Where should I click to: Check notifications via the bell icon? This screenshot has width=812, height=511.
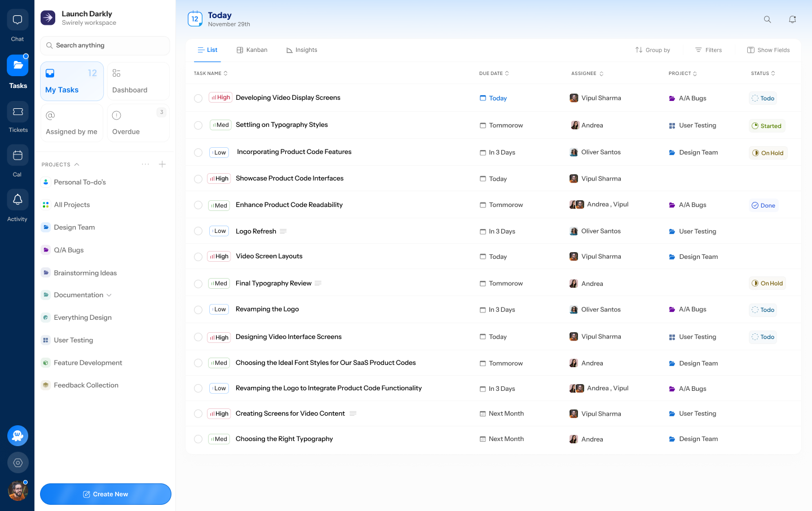[792, 19]
